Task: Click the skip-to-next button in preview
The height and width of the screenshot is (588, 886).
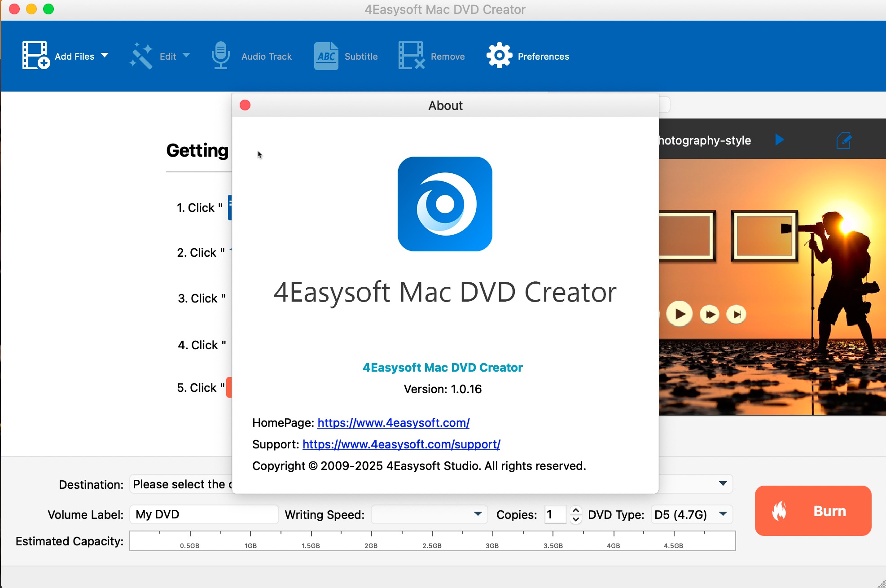Action: click(737, 314)
